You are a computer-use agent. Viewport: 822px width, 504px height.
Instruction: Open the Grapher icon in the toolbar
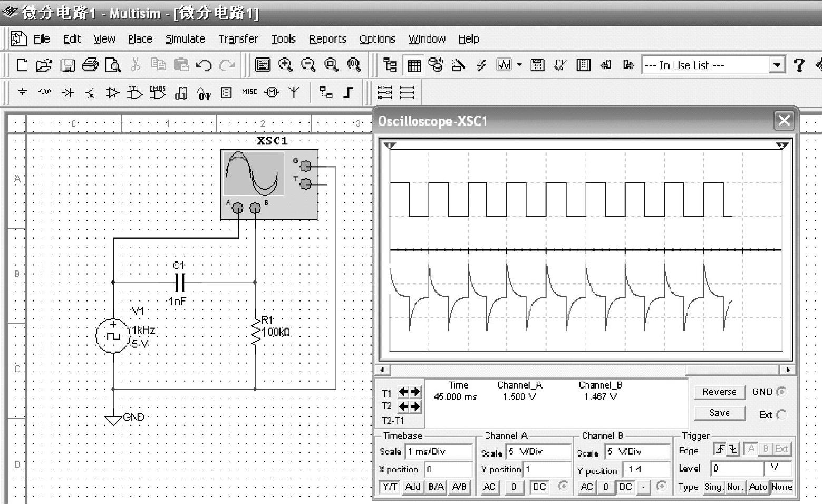point(504,65)
